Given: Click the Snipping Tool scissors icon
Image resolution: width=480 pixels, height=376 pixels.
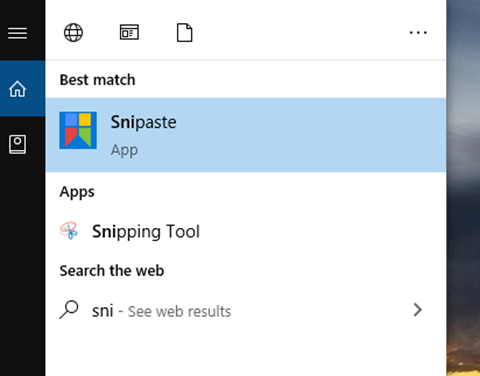Looking at the screenshot, I should [69, 231].
